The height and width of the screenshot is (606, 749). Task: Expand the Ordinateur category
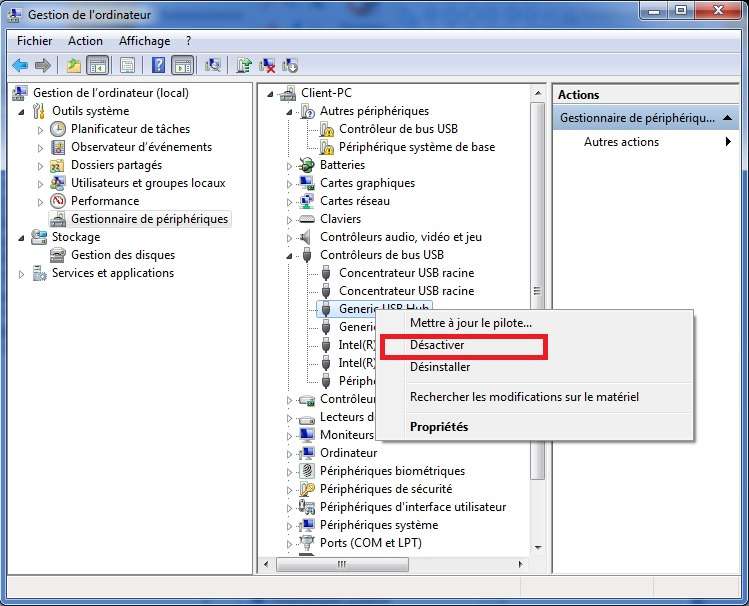[x=289, y=454]
